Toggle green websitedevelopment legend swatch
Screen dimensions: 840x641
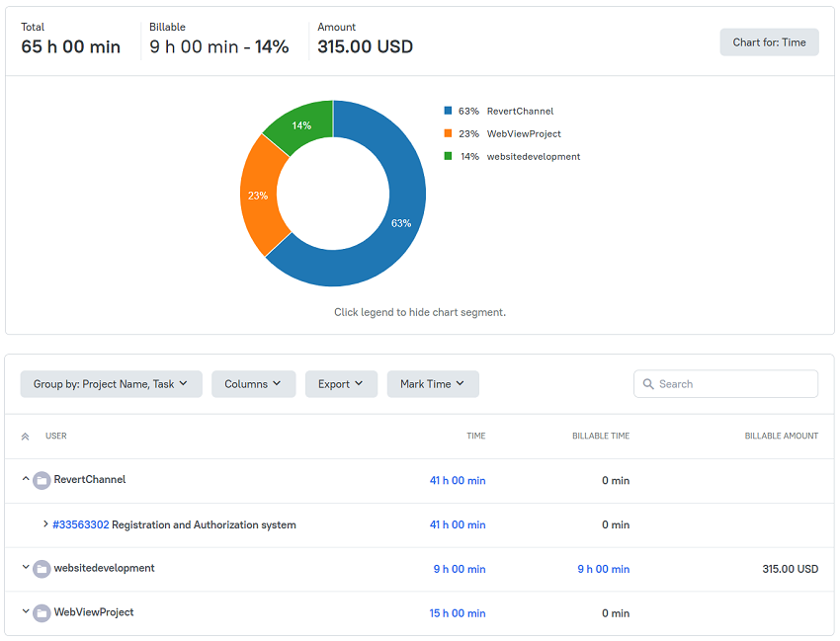(448, 156)
